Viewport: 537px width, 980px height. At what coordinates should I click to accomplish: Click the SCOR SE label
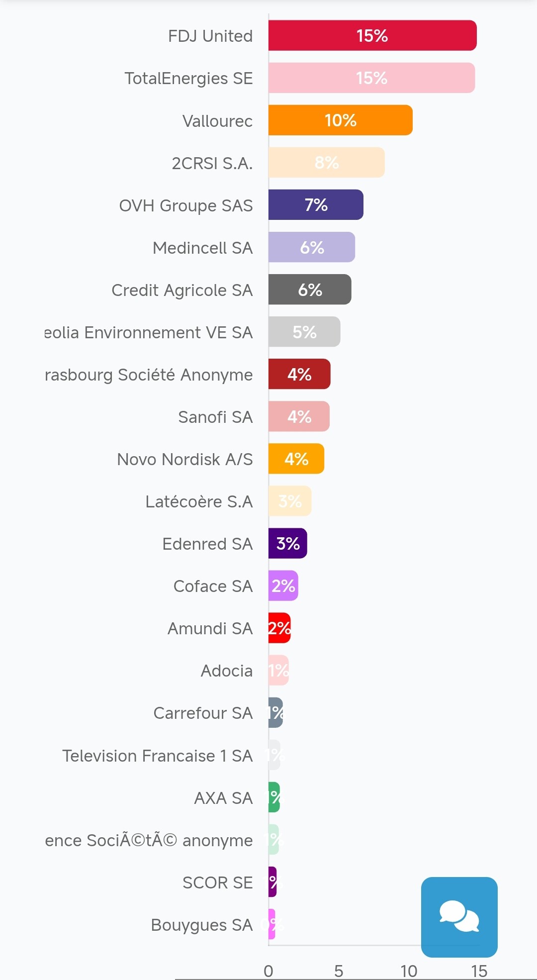217,882
